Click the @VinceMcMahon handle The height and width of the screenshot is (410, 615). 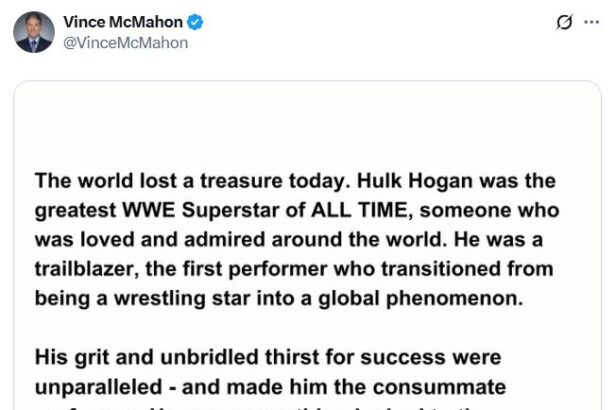(x=125, y=43)
